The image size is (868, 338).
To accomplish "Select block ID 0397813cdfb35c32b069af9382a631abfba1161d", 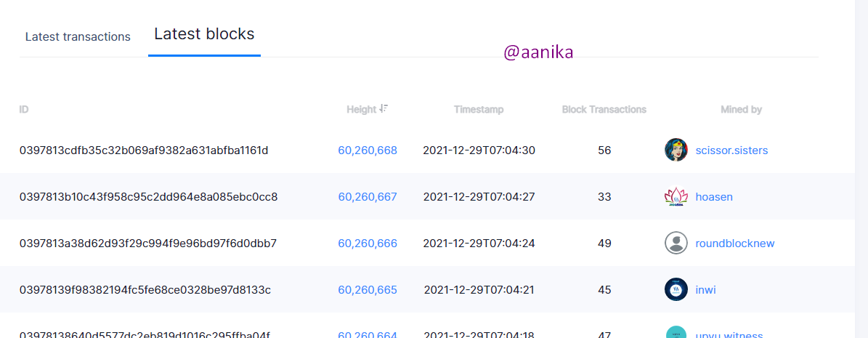I will [144, 150].
